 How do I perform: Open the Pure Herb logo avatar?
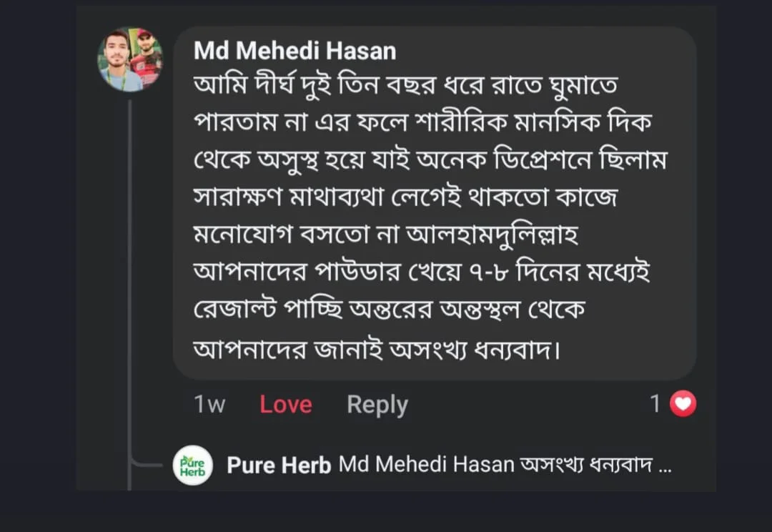pyautogui.click(x=193, y=465)
